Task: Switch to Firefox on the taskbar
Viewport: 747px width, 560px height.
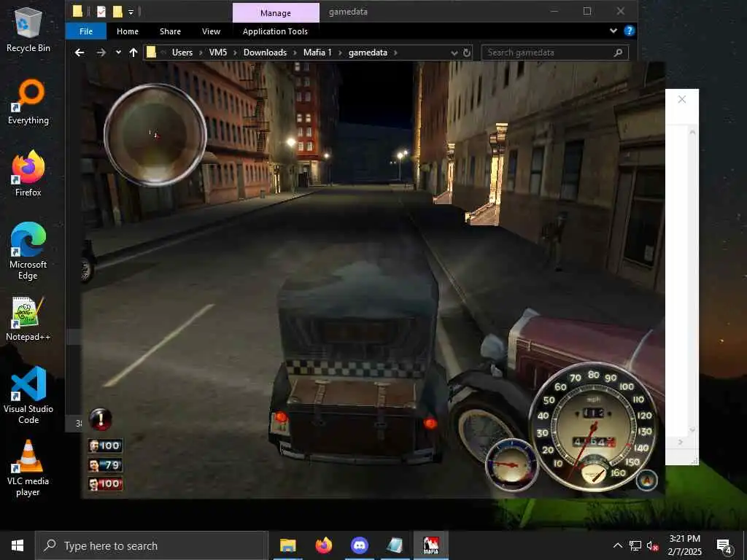Action: (x=323, y=545)
